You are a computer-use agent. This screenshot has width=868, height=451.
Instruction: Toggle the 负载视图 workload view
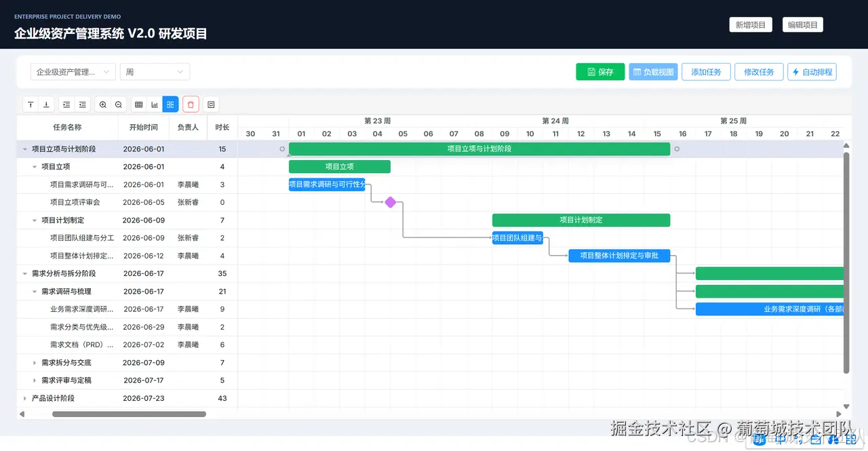653,72
